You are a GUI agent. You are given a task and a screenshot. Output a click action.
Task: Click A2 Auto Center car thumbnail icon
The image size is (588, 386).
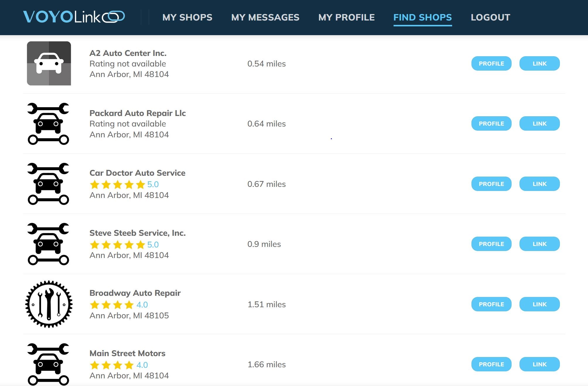[49, 63]
